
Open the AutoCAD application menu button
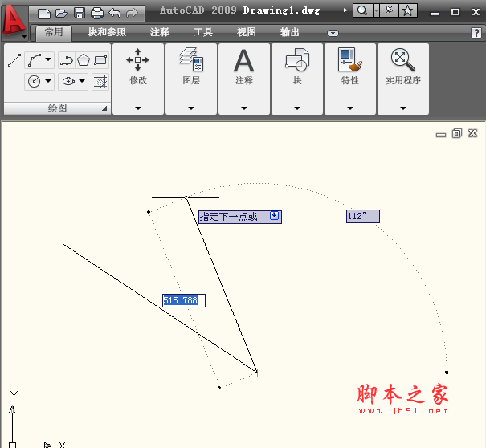point(14,19)
